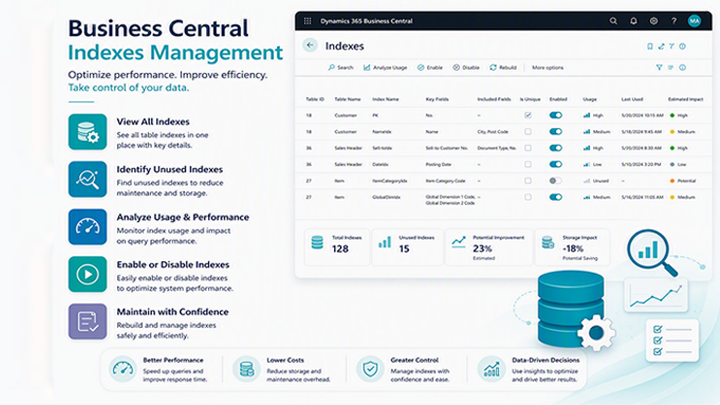Click the Identify Unused Indexes feature icon
This screenshot has width=720, height=405.
coord(88,180)
